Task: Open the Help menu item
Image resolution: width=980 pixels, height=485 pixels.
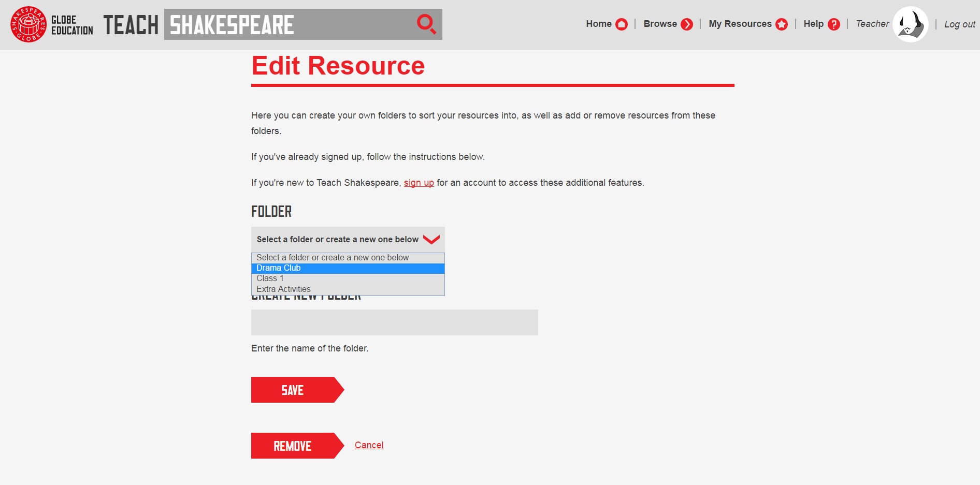Action: (813, 24)
